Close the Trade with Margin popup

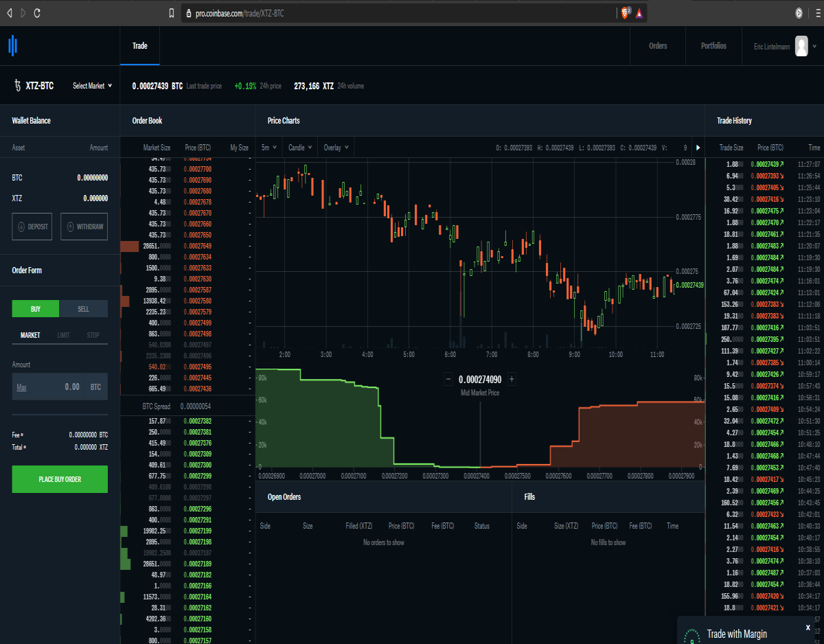808,628
